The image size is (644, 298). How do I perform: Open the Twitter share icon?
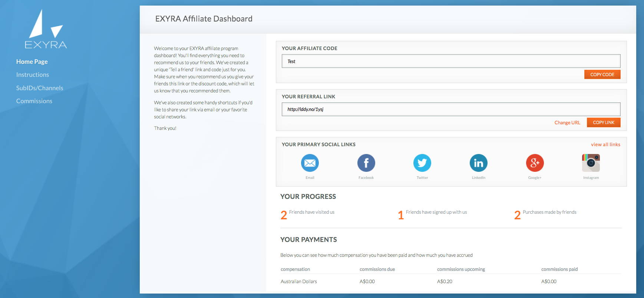[422, 163]
